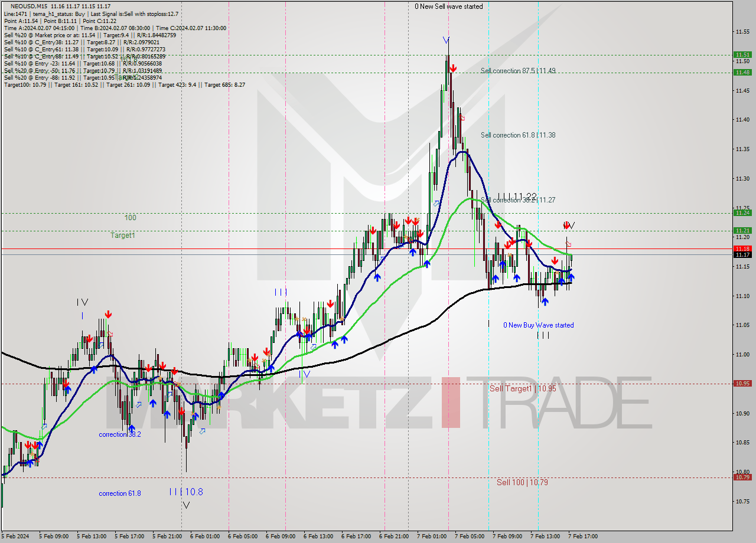Select the 'Sell %10 @ Entry -23: 11.64' line
Screen dimensions: 756x543
[x=83, y=63]
